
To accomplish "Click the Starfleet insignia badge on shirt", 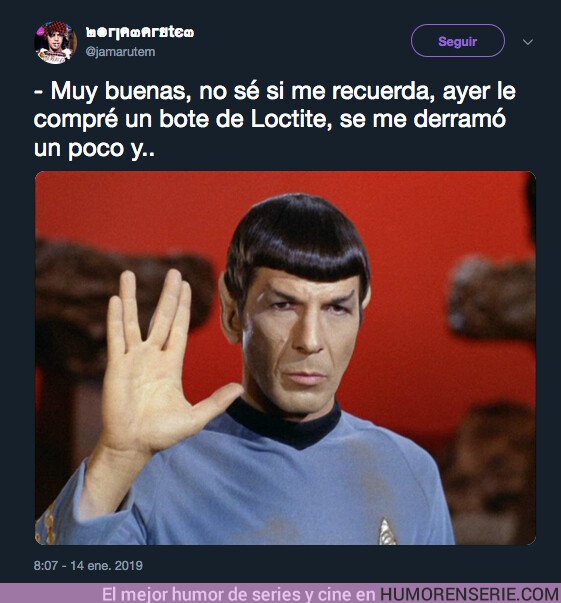I will coord(387,532).
